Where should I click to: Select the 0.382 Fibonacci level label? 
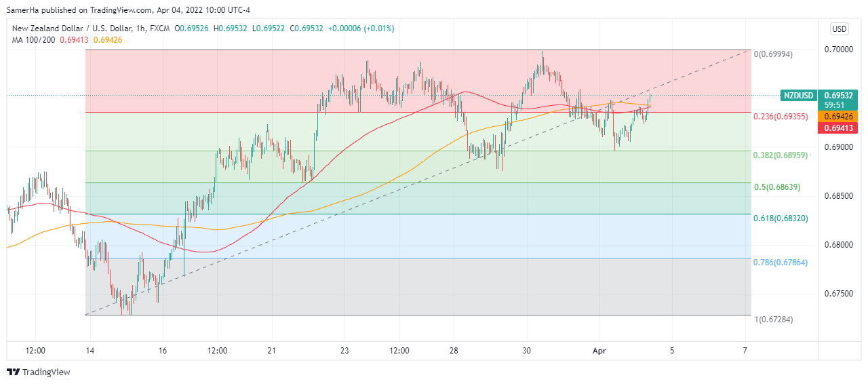tap(780, 155)
